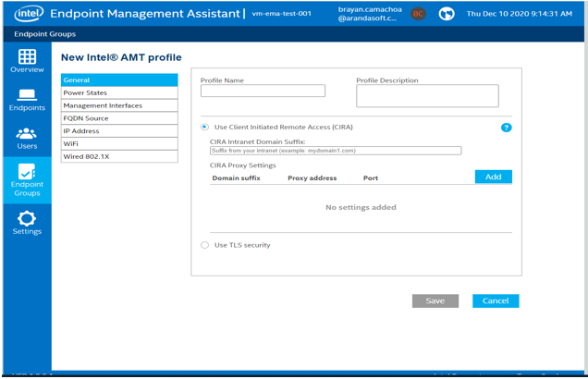Cancel the new AMT profile
This screenshot has height=379, width=588.
point(496,300)
